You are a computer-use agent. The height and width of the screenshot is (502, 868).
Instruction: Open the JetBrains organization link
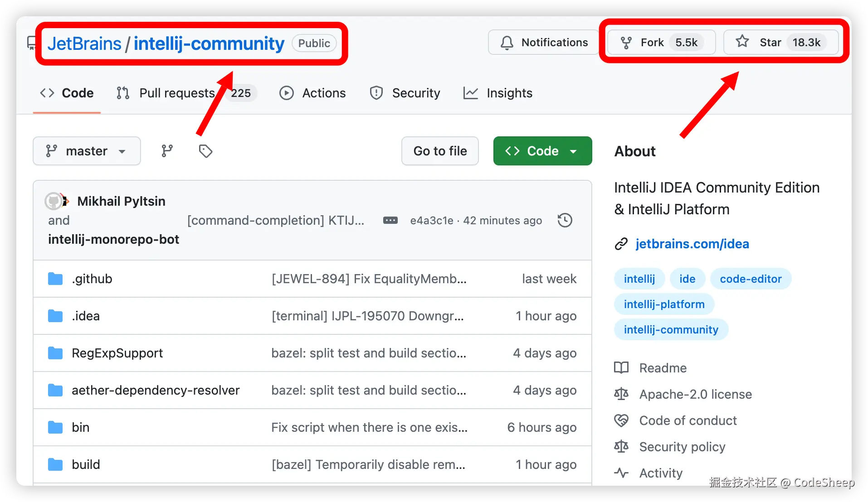[x=84, y=43]
